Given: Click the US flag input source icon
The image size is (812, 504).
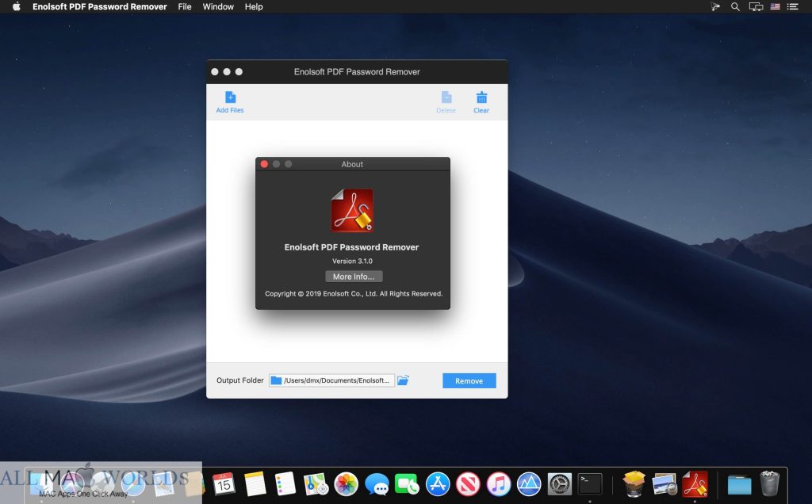Looking at the screenshot, I should [775, 6].
